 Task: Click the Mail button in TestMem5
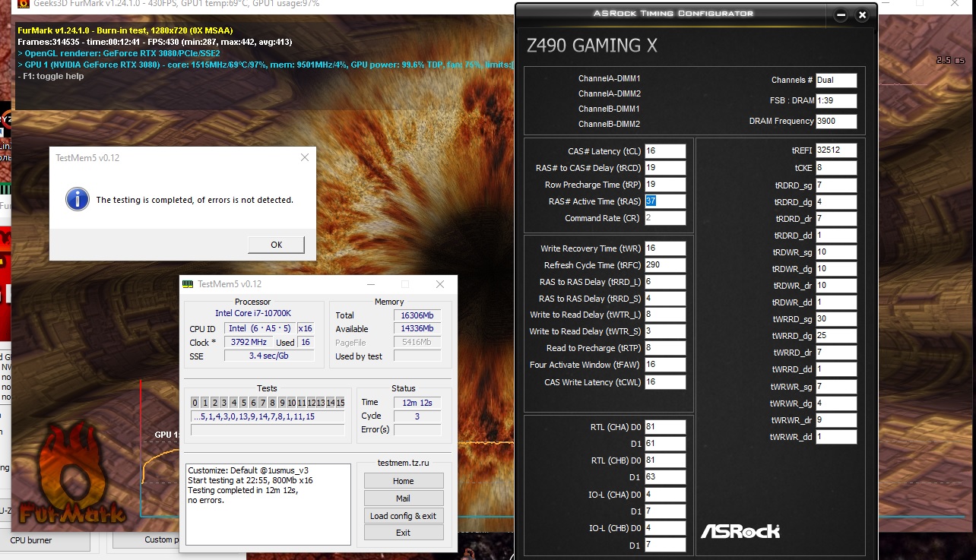pos(404,498)
